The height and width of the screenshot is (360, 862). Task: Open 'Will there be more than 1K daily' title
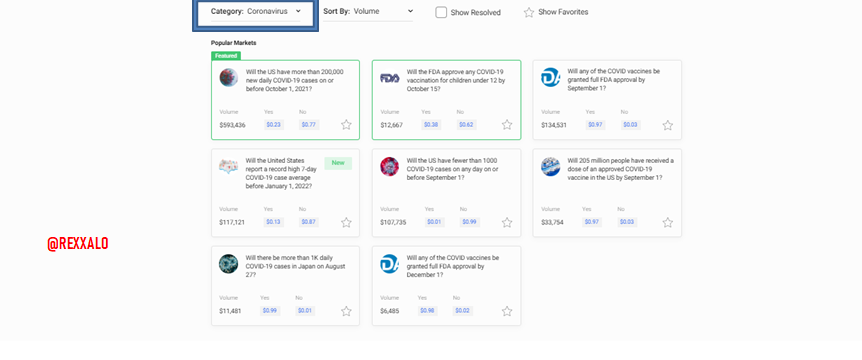click(x=296, y=266)
